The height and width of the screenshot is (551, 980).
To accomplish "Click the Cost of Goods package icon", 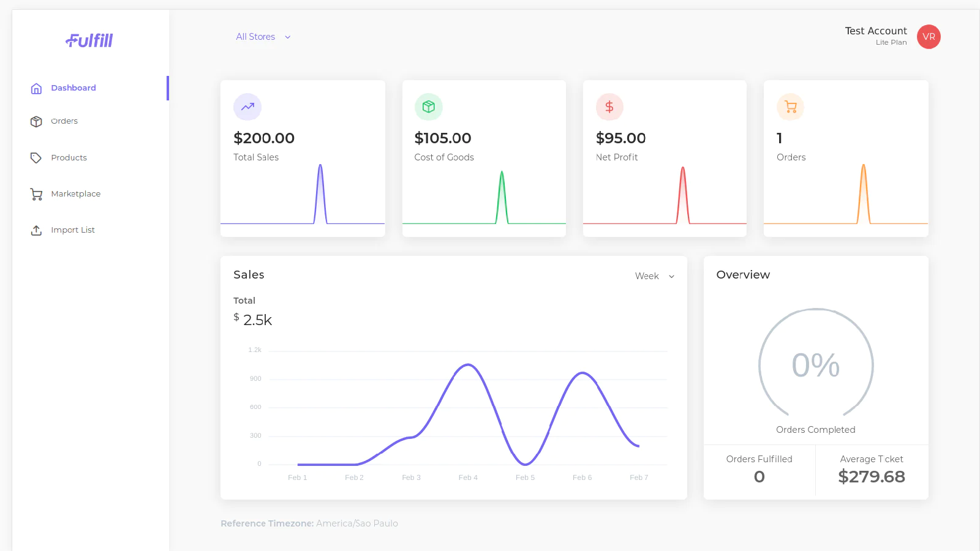I will [429, 107].
